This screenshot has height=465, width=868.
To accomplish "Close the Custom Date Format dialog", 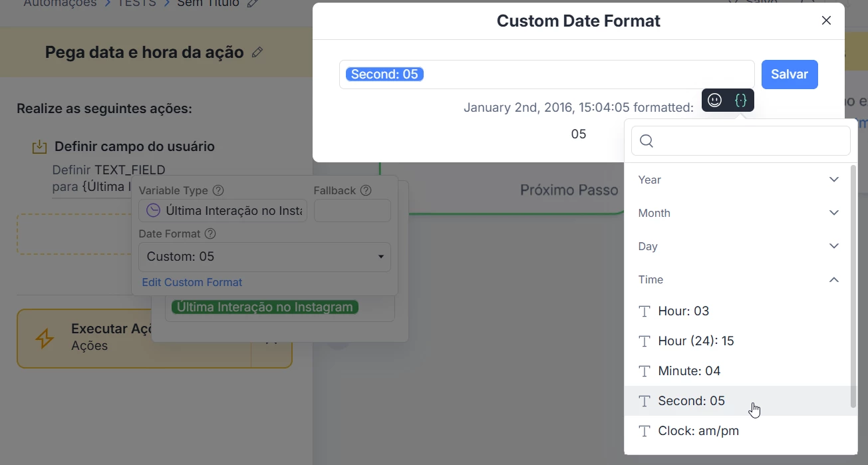I will pos(826,21).
